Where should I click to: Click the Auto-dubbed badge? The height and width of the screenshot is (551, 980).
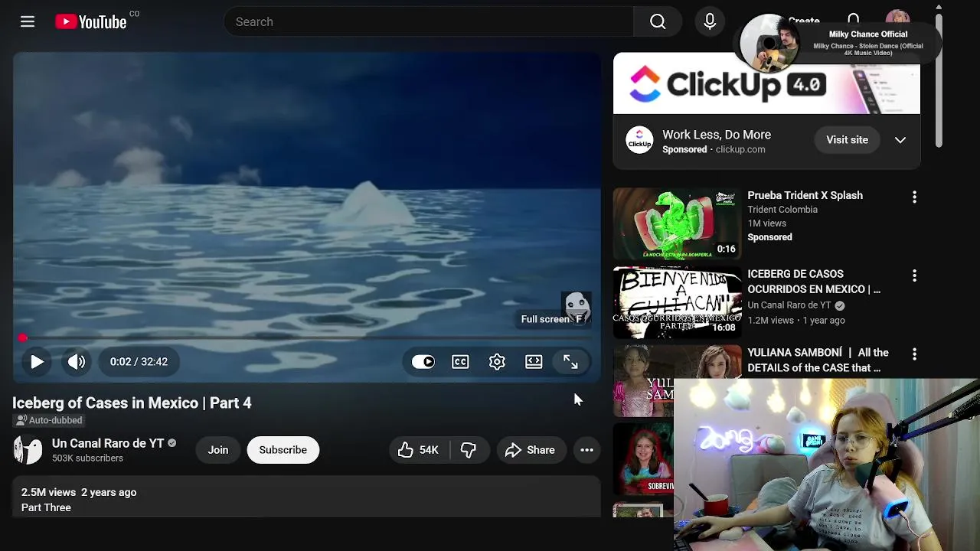[49, 420]
